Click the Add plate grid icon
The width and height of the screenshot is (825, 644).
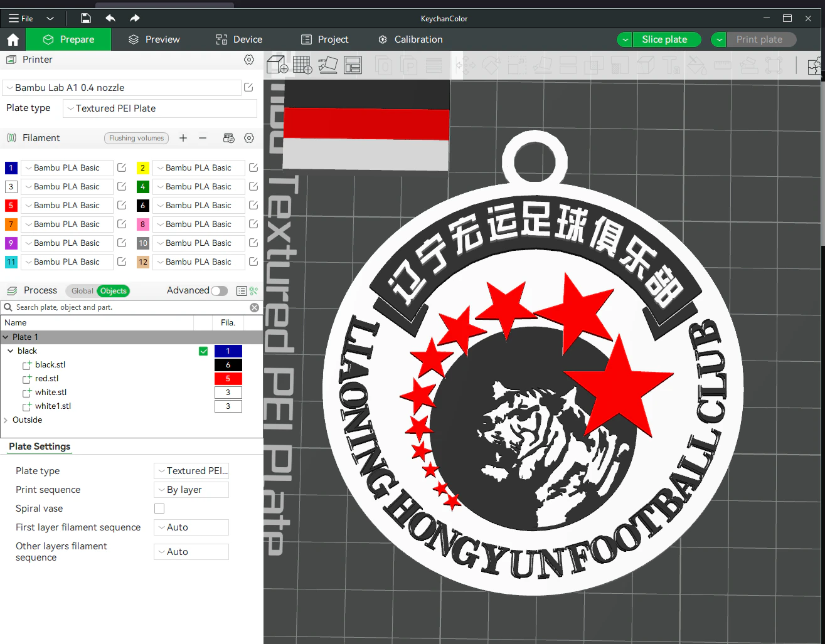[302, 65]
